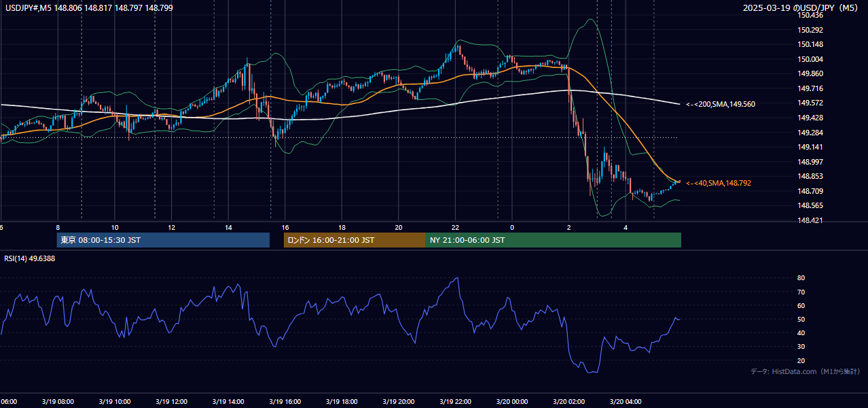Click hour tick 18 under the price chart
This screenshot has height=408, width=868.
[x=342, y=228]
